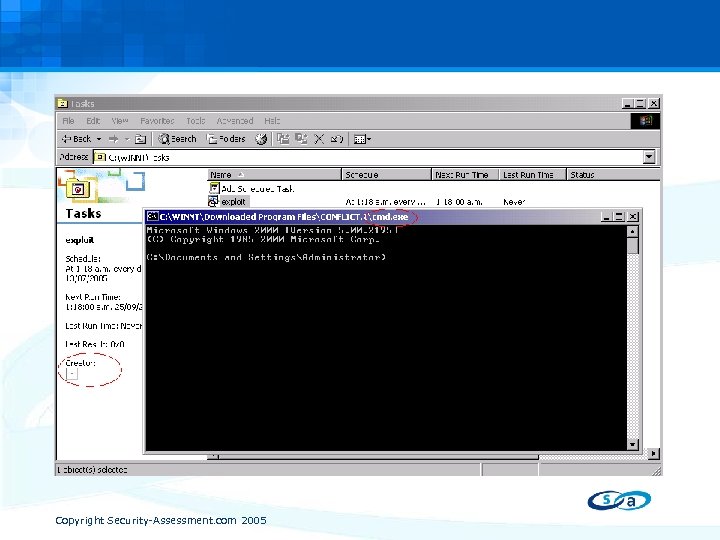
Task: Open the Tools menu
Action: click(x=196, y=121)
